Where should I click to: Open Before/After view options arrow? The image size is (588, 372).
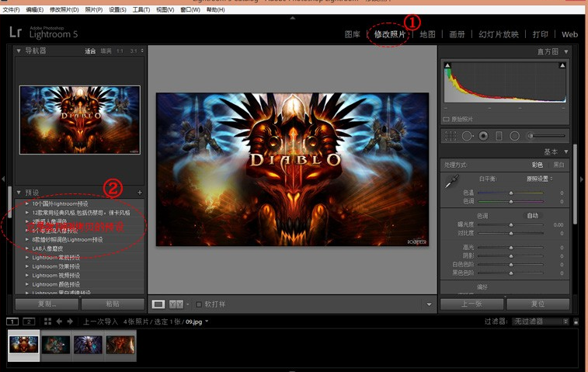(187, 304)
